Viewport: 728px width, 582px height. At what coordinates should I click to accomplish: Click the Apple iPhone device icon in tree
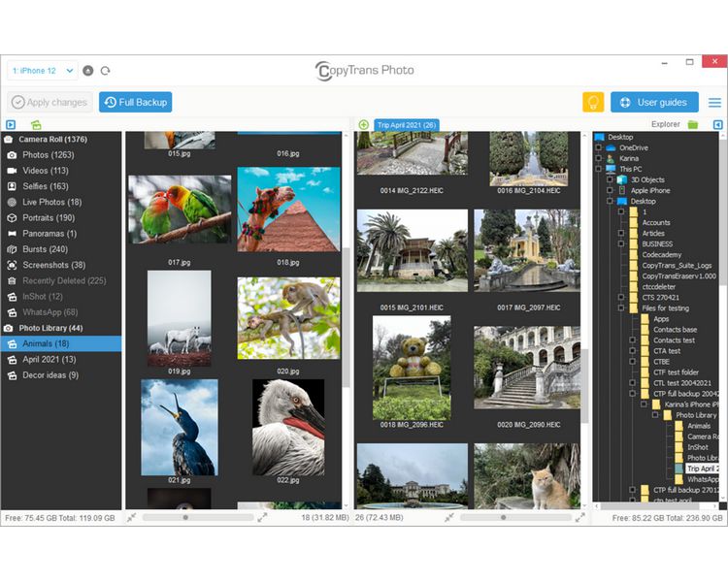pos(621,190)
